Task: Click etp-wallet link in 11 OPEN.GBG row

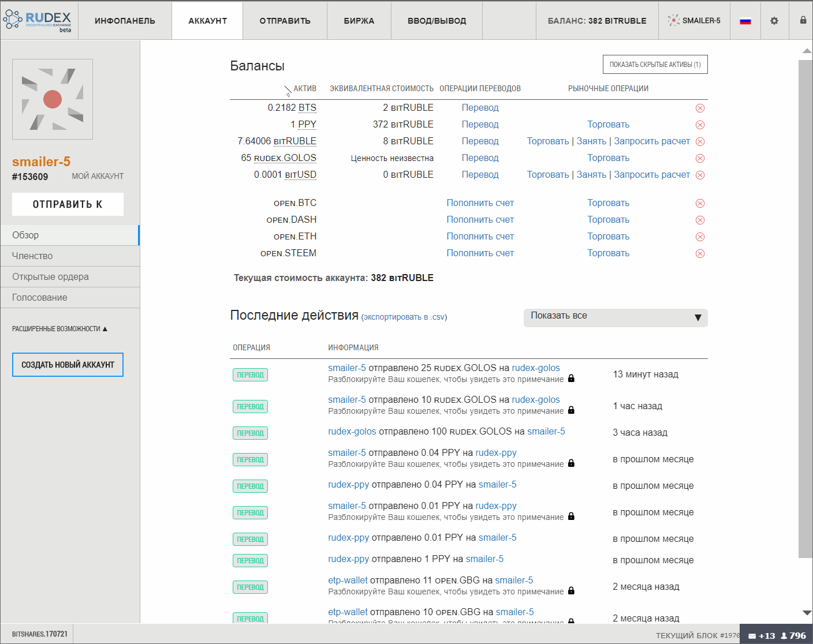Action: [x=348, y=581]
